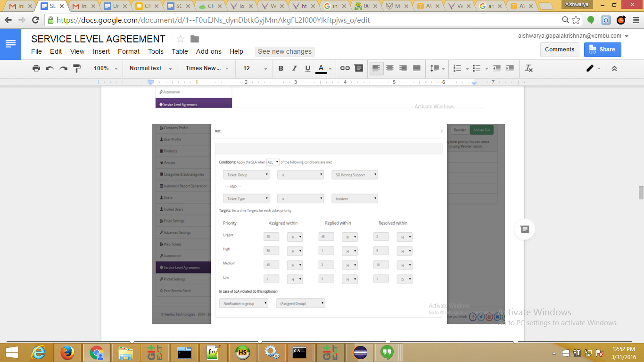Click the right indent marker on ruler
644x362 pixels.
pyautogui.click(x=474, y=83)
